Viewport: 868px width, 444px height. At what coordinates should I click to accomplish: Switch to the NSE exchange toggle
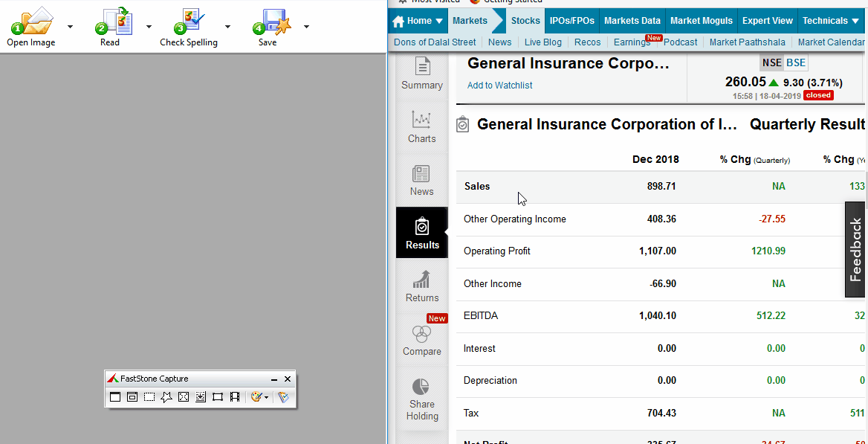772,62
